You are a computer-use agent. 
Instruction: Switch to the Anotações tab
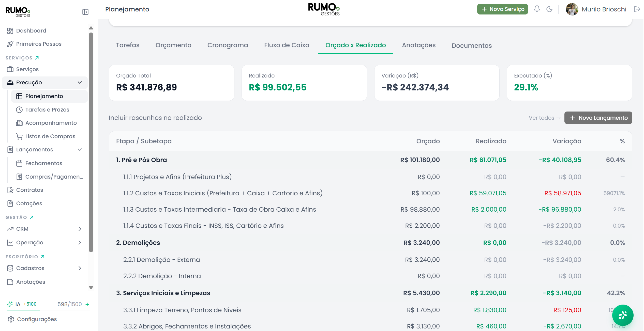(x=418, y=45)
